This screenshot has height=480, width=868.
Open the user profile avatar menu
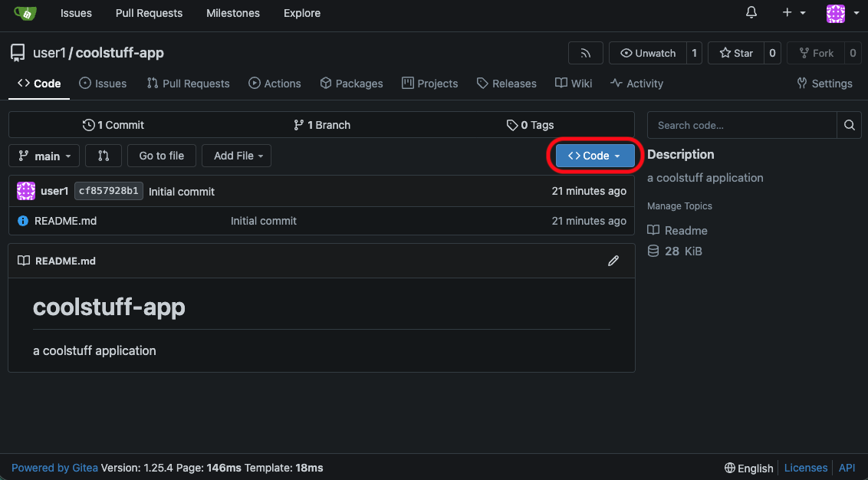click(x=841, y=13)
